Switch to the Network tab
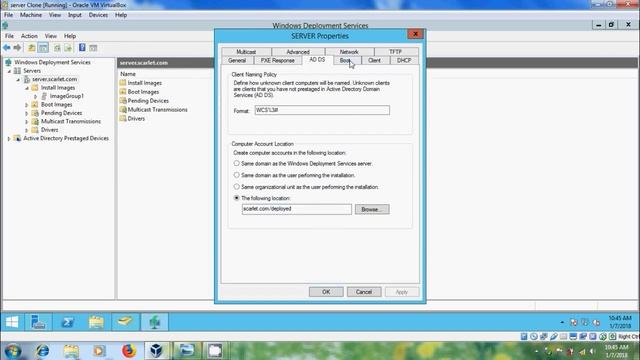Viewport: 640px width, 360px height. [349, 52]
